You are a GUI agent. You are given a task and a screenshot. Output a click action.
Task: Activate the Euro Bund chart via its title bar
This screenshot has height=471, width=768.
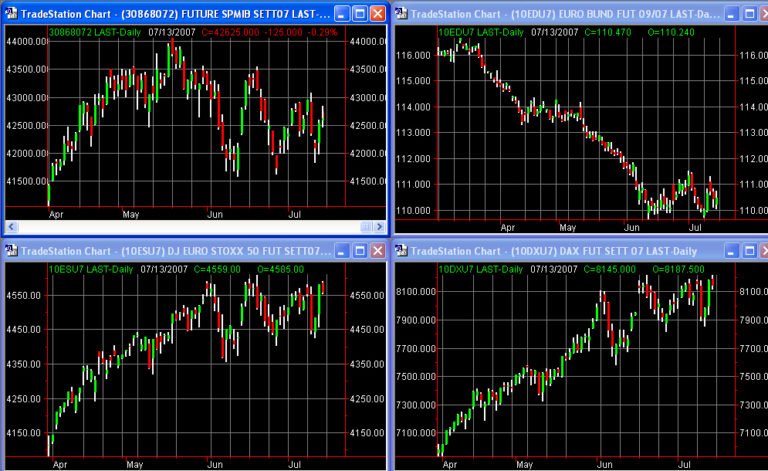click(x=560, y=14)
